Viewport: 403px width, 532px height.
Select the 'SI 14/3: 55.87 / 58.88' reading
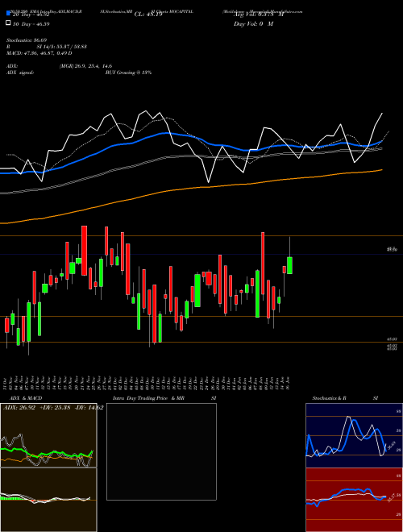pos(62,47)
